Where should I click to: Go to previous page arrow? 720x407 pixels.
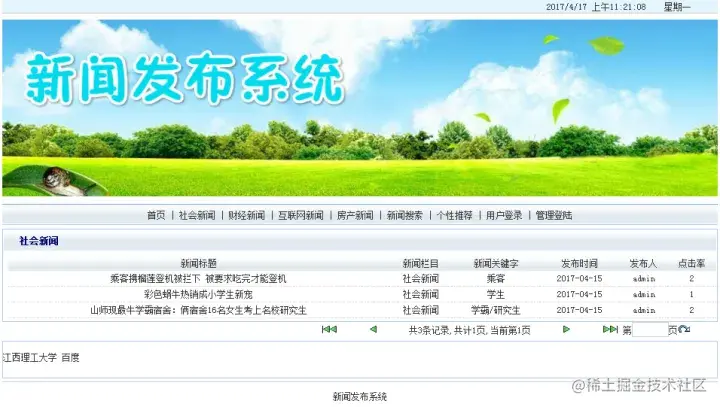pyautogui.click(x=373, y=329)
